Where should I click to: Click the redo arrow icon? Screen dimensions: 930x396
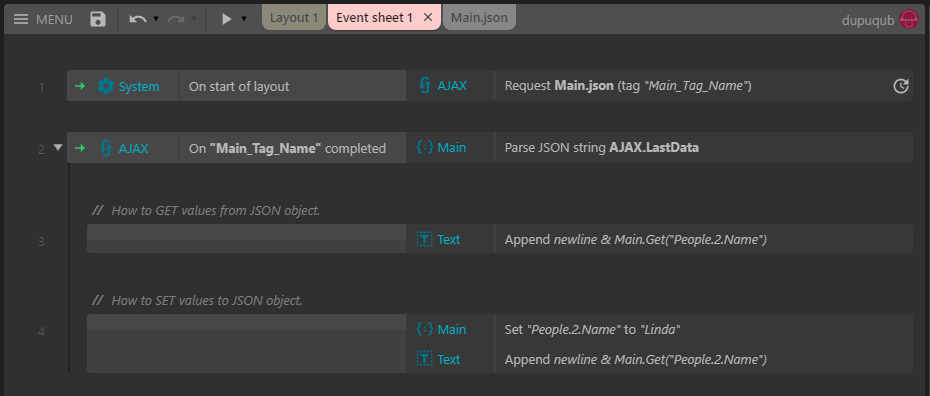click(176, 19)
